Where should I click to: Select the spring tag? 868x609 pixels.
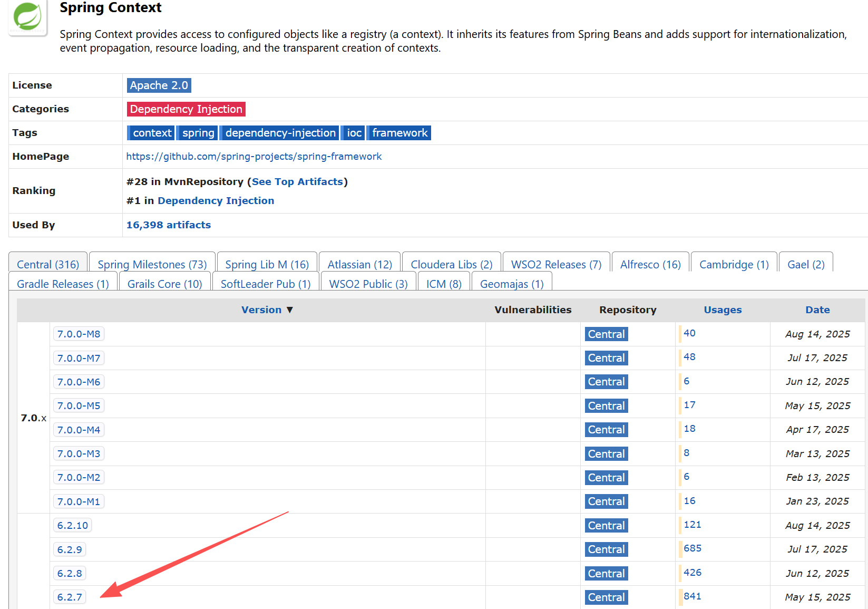[198, 133]
